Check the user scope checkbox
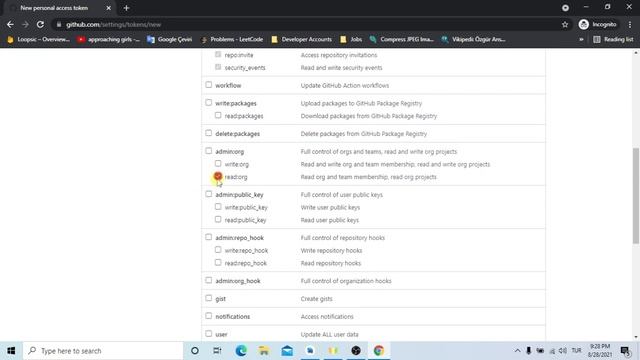 click(209, 334)
